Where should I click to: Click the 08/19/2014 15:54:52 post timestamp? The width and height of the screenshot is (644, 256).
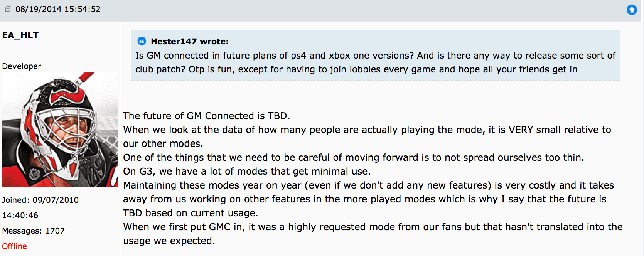pyautogui.click(x=58, y=9)
